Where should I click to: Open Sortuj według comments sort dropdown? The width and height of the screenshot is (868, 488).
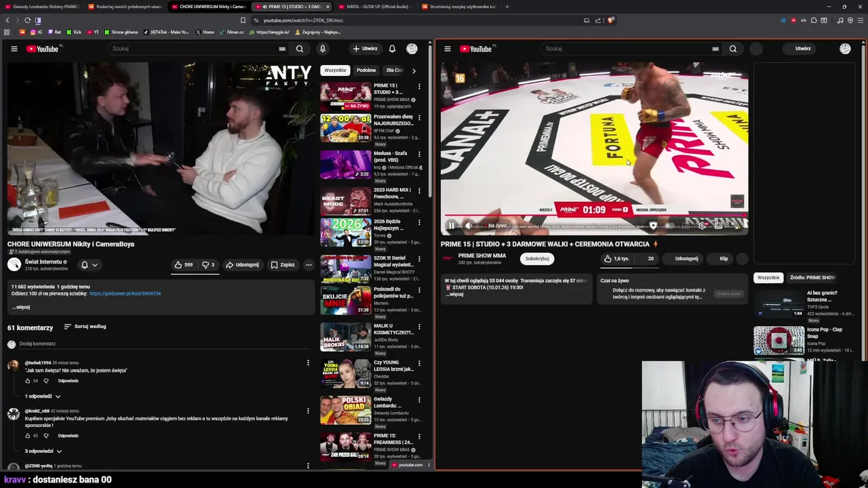(x=85, y=327)
